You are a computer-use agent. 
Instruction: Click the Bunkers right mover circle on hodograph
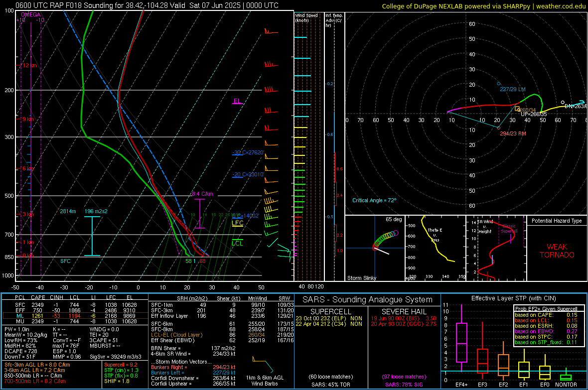click(x=499, y=128)
